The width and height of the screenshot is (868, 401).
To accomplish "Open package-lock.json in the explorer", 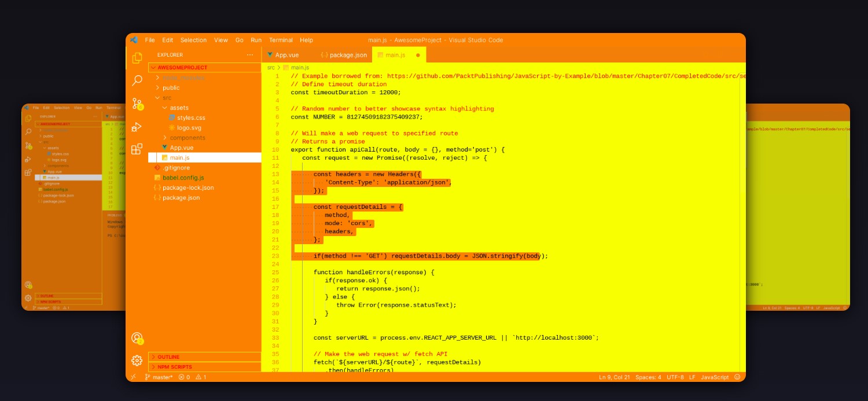I will (x=205, y=187).
